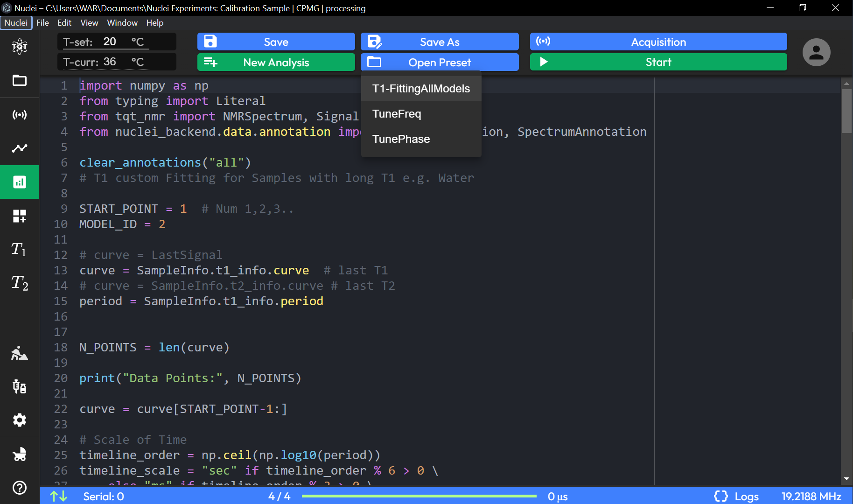
Task: Open the Nuclei menu
Action: click(x=16, y=22)
